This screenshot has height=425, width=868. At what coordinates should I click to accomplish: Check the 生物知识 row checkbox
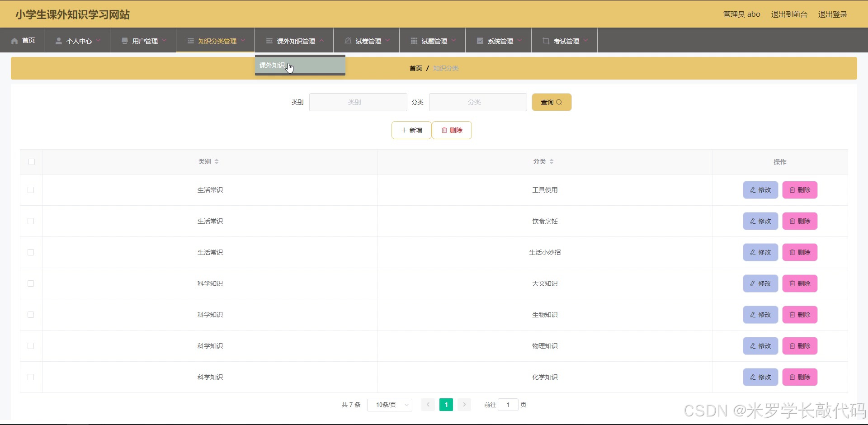[31, 315]
